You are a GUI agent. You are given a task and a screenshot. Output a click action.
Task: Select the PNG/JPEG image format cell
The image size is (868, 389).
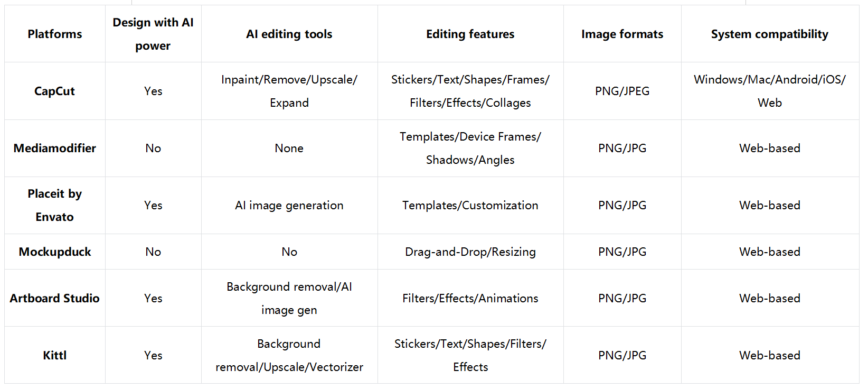622,91
